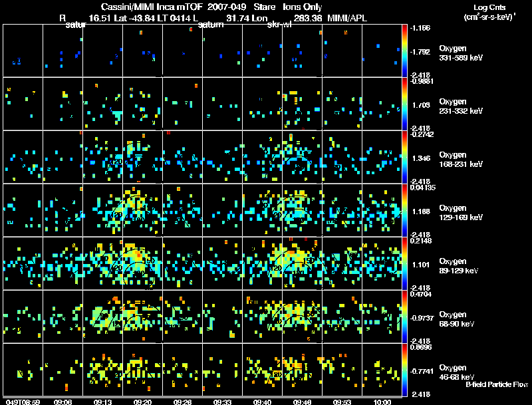Click the Oxygen 89-129 keV label

459,266
